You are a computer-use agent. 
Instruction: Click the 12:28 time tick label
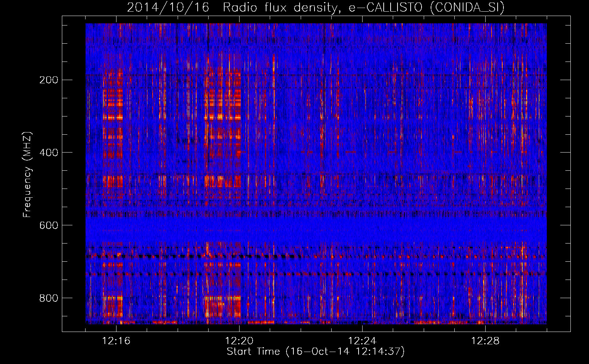click(x=485, y=341)
